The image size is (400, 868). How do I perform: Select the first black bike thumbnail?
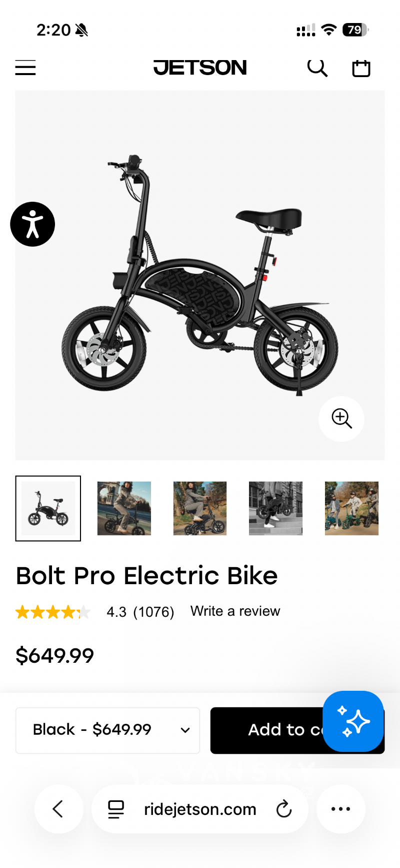[48, 509]
